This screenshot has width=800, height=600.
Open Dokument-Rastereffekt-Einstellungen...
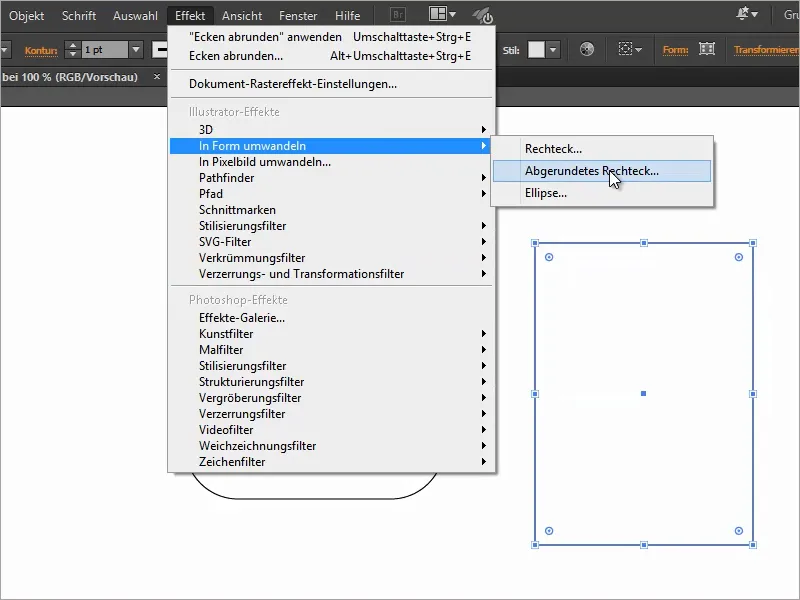point(331,84)
